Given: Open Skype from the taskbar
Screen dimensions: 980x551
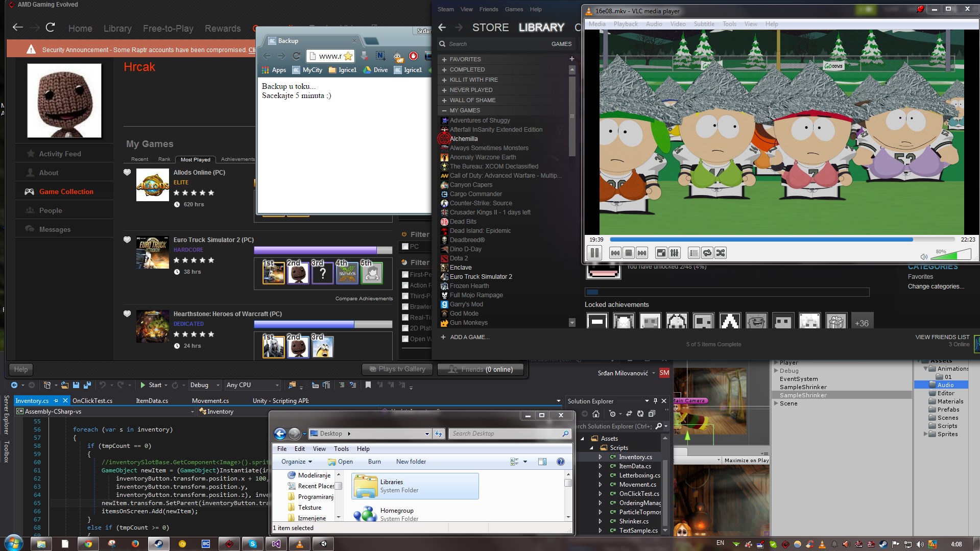Looking at the screenshot, I should (x=253, y=544).
